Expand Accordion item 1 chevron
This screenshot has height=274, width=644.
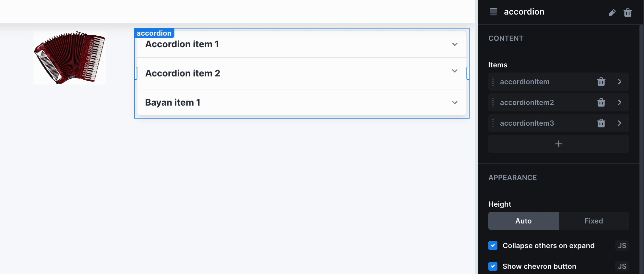coord(455,44)
